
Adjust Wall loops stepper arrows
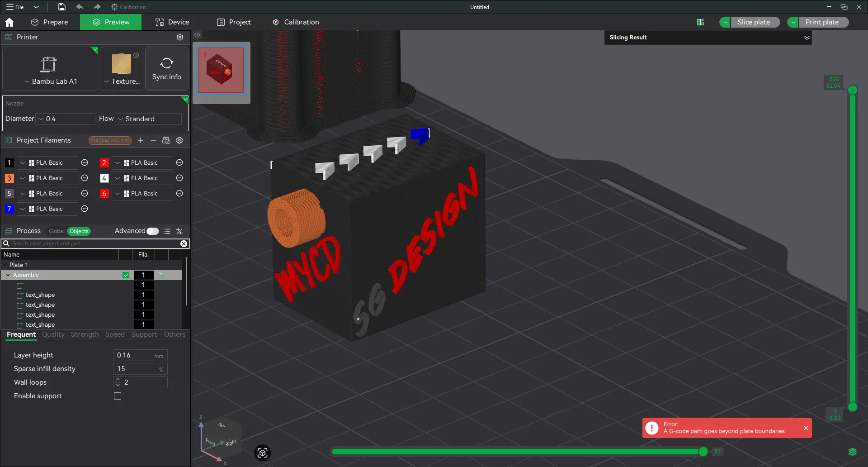click(x=118, y=382)
